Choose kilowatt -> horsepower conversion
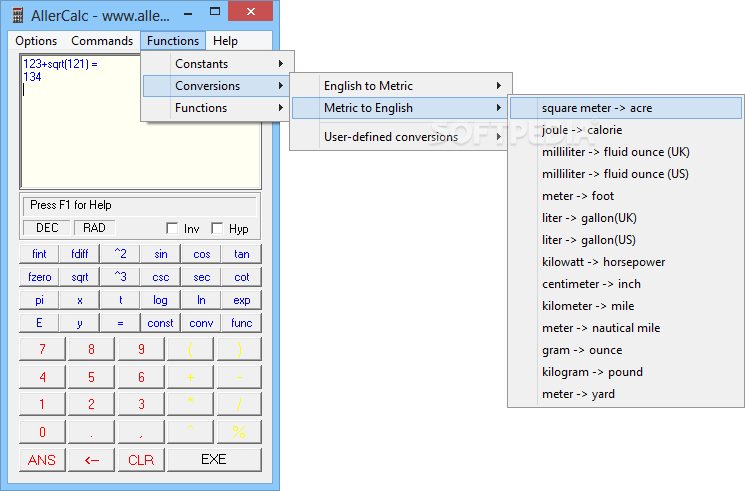The width and height of the screenshot is (745, 491). [626, 262]
